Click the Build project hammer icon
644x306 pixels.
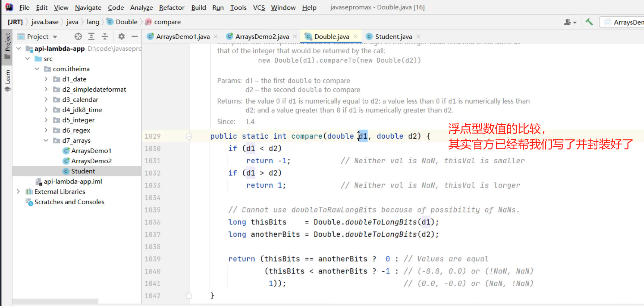point(589,22)
